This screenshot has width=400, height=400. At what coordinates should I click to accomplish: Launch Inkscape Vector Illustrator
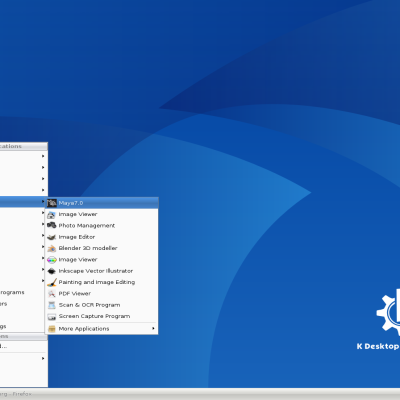(102, 271)
